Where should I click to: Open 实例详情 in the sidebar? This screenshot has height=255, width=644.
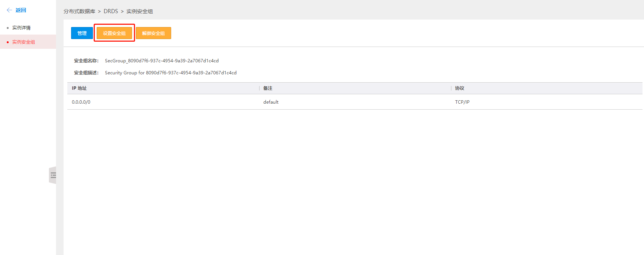coord(21,28)
